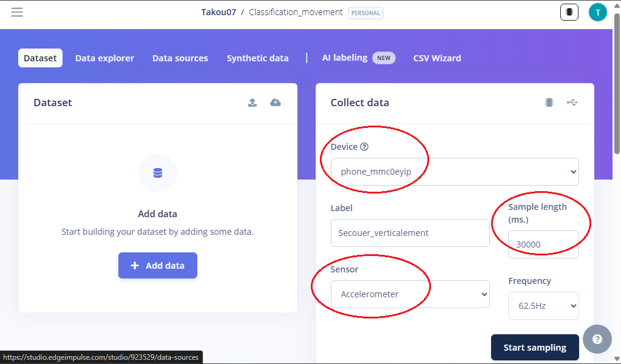Image resolution: width=621 pixels, height=364 pixels.
Task: Open the device icon in the top bar
Action: pos(569,12)
